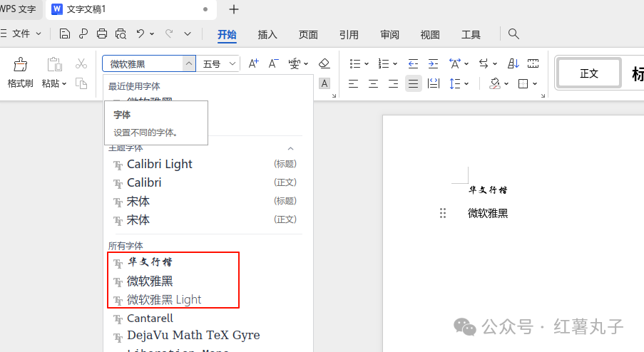Image resolution: width=644 pixels, height=352 pixels.
Task: Click the show/hide marks dashed box icon
Action: coord(533,63)
